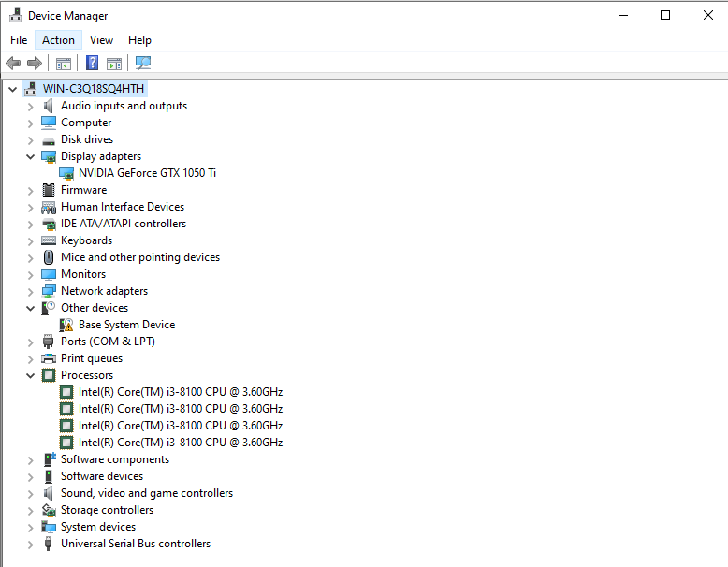Image resolution: width=728 pixels, height=567 pixels.
Task: Click Show/Hide Action Pane toolbar icon
Action: (x=114, y=63)
